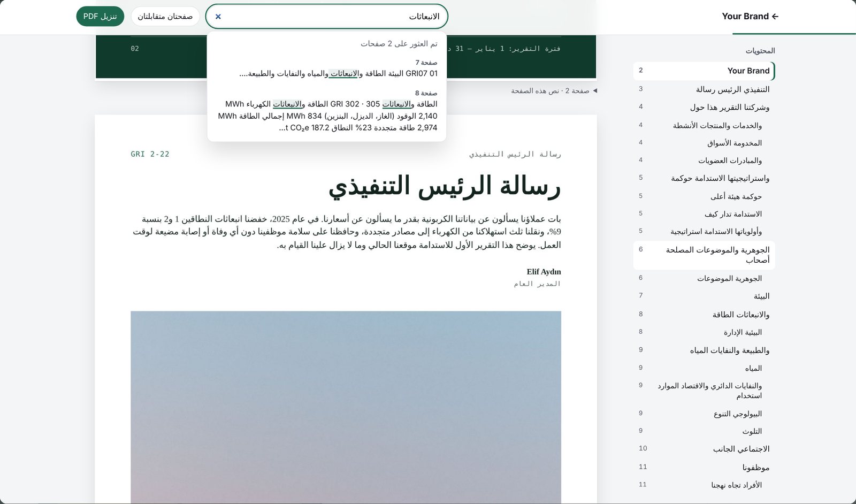Screen dimensions: 856x504
Task: Click the المحتويات sidebar heading
Action: [760, 51]
